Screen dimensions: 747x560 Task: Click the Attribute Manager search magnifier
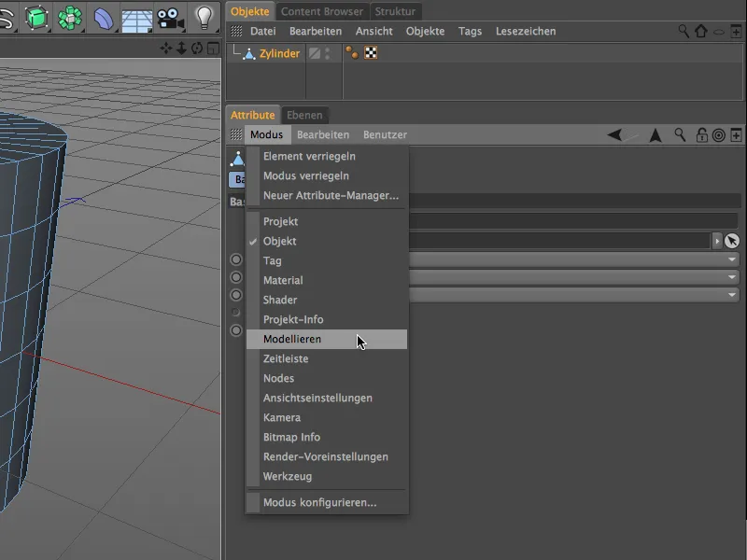click(680, 135)
